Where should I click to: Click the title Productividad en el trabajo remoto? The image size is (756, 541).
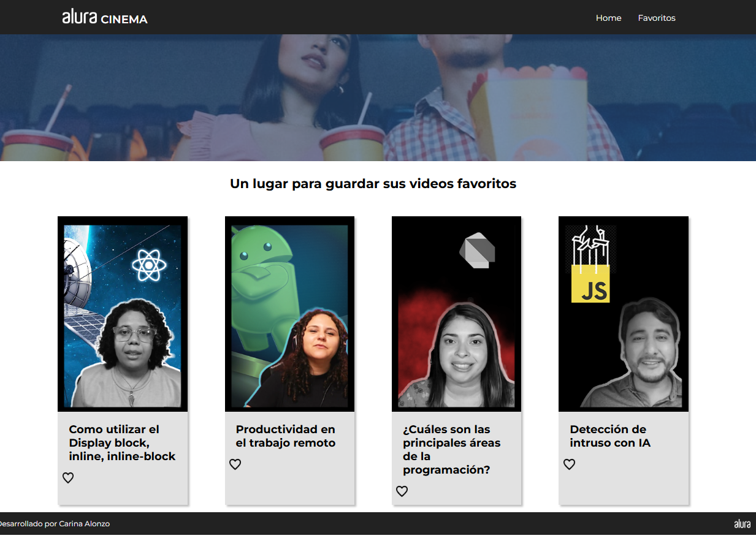point(286,436)
